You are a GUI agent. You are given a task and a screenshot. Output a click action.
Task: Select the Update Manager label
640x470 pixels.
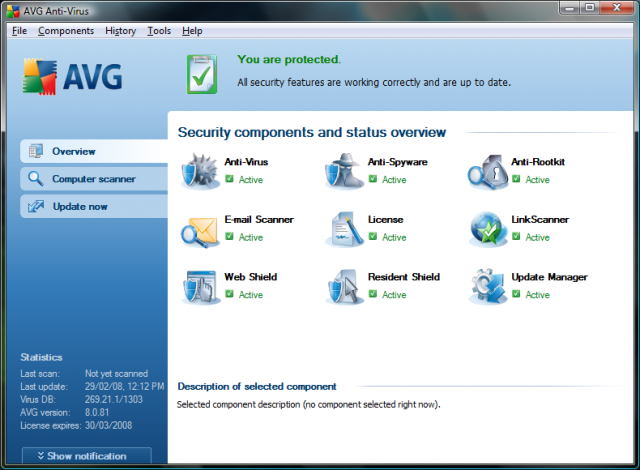[x=549, y=277]
